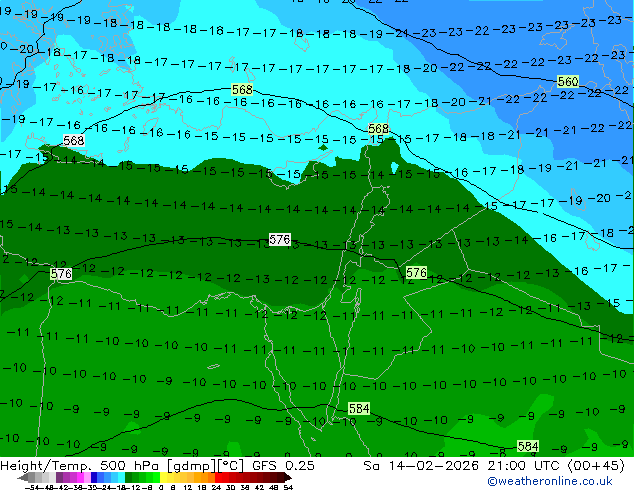The width and height of the screenshot is (634, 490).
Task: Click the '[°C]' unit label
Action: coord(230,466)
